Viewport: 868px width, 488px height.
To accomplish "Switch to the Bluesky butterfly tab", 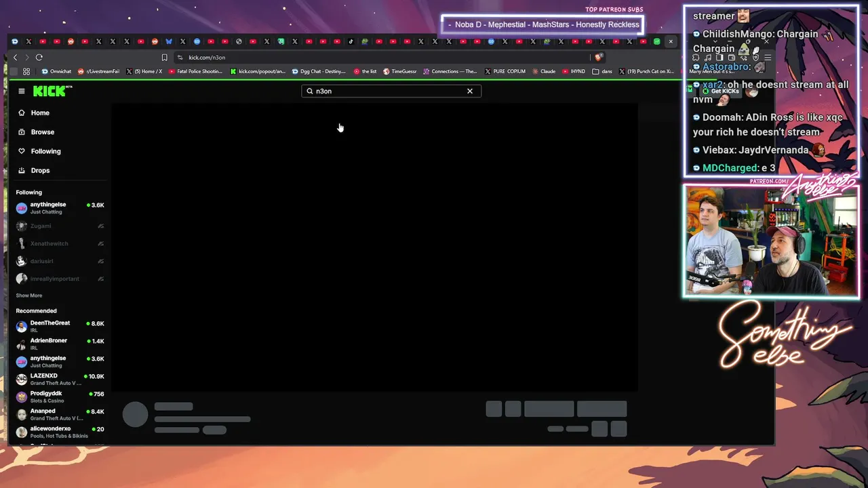I will pyautogui.click(x=169, y=41).
